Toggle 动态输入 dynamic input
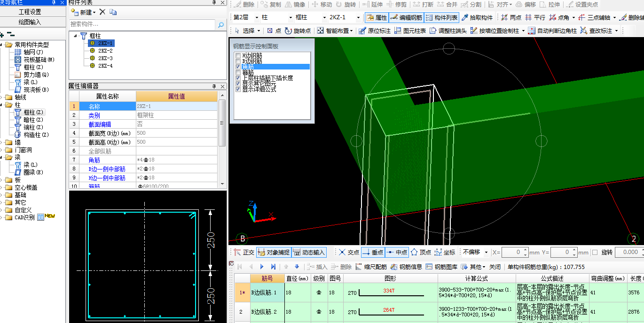 click(309, 252)
